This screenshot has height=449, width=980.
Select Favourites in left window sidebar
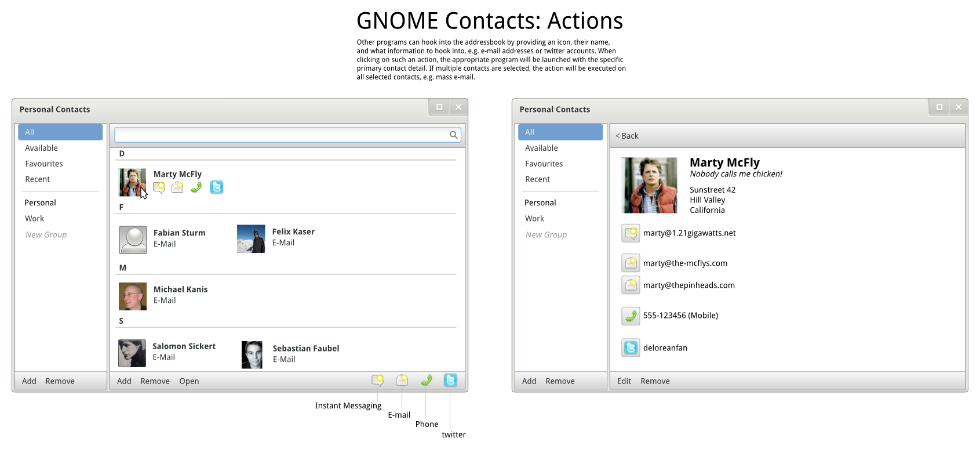click(x=44, y=164)
